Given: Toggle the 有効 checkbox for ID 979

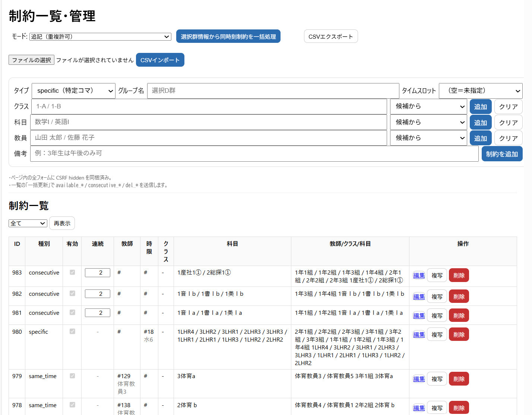Looking at the screenshot, I should (72, 376).
